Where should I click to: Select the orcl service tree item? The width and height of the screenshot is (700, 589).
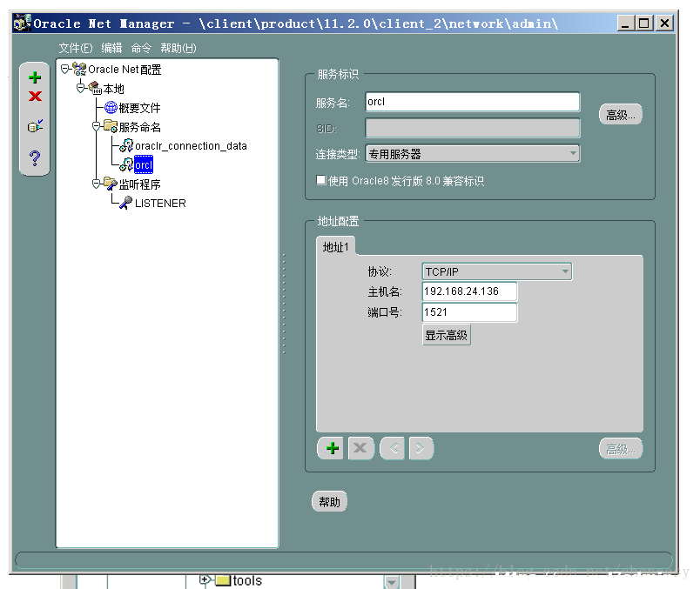[x=144, y=165]
